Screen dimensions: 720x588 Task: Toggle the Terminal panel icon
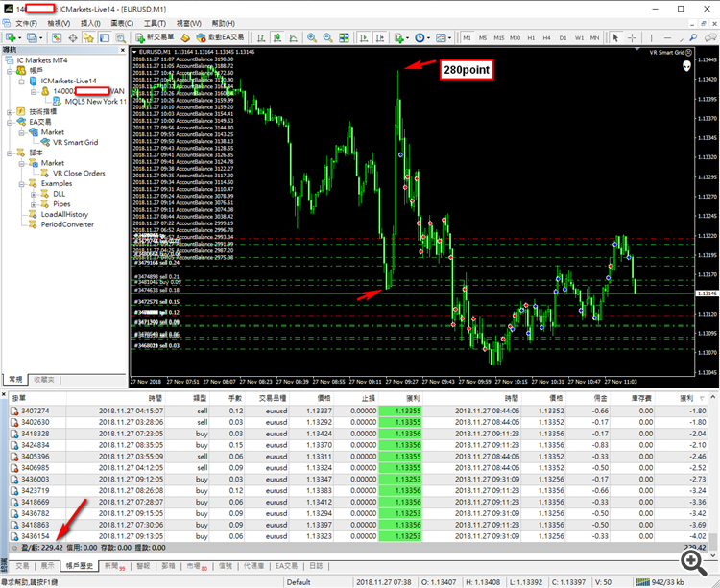click(x=105, y=37)
